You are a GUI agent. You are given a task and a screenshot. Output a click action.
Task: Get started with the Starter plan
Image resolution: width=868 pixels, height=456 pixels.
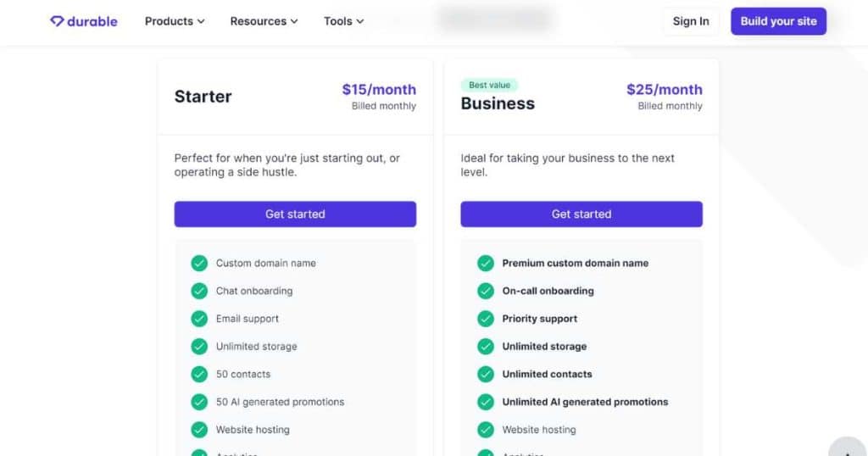(295, 214)
